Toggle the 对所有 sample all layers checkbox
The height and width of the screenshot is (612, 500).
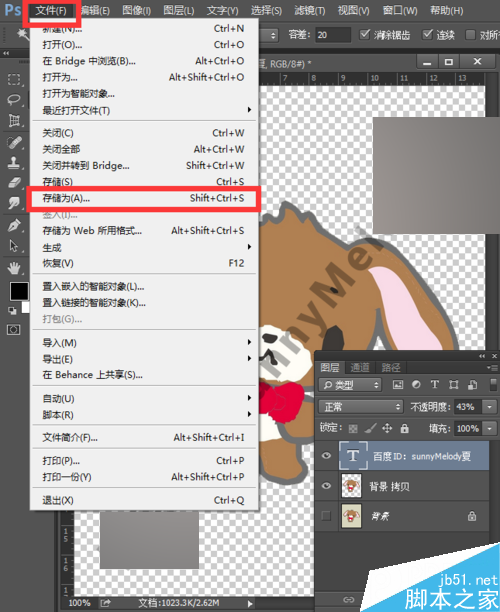[x=470, y=34]
